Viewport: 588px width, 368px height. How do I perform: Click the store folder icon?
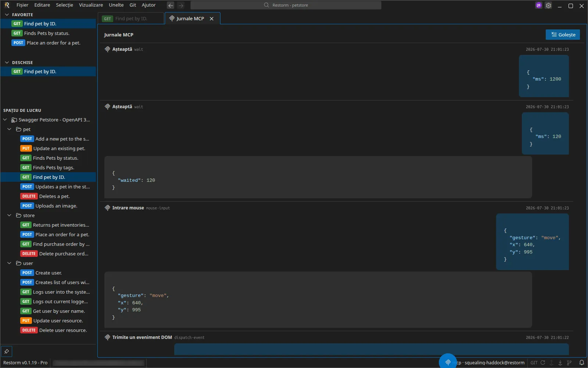(x=18, y=215)
